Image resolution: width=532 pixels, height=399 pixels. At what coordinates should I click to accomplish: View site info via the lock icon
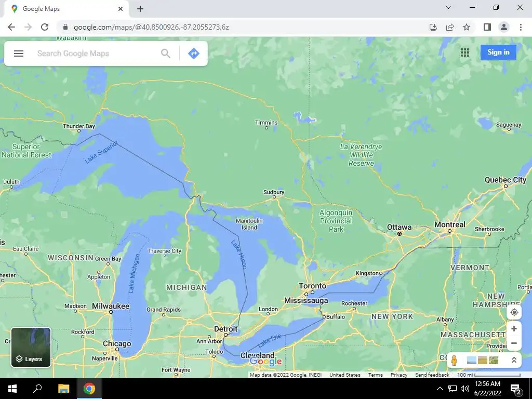(65, 27)
